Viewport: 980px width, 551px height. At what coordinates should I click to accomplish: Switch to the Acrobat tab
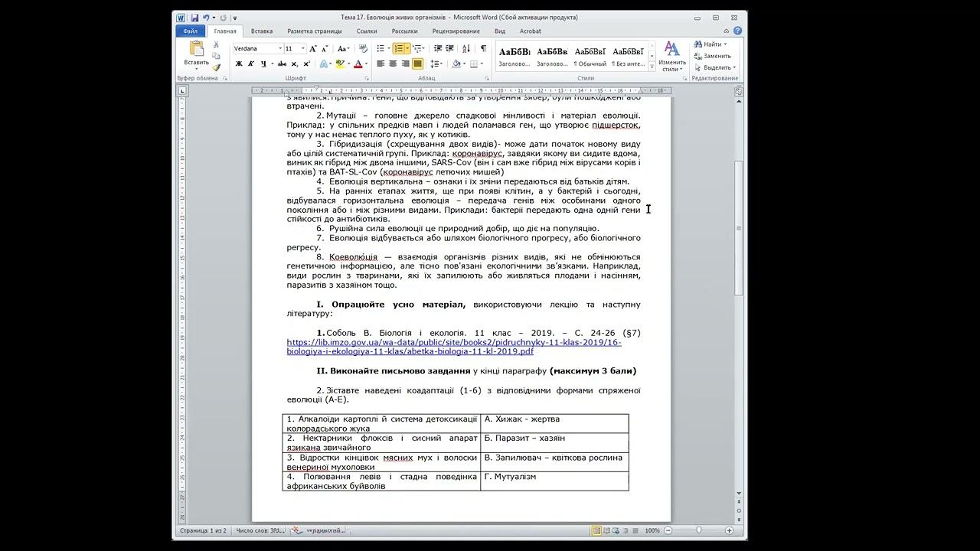coord(531,31)
